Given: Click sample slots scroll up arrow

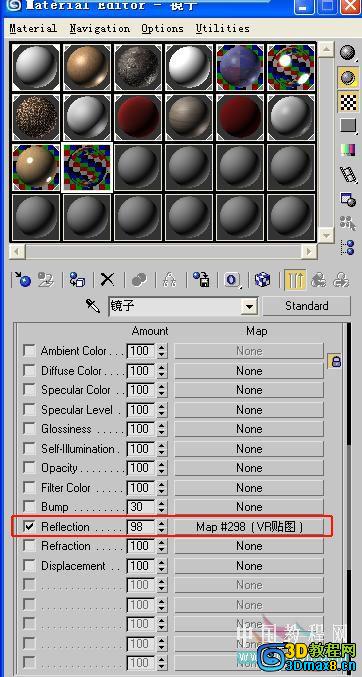Looking at the screenshot, I should (326, 49).
